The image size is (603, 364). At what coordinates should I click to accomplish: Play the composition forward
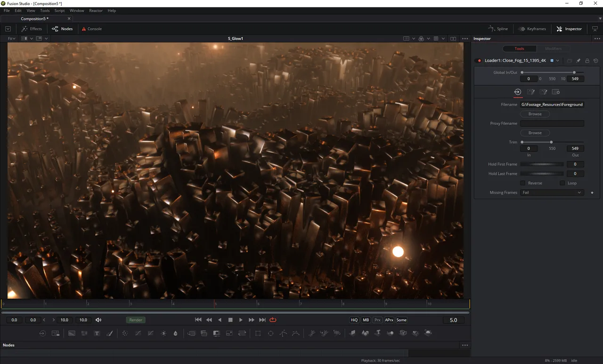pyautogui.click(x=241, y=320)
